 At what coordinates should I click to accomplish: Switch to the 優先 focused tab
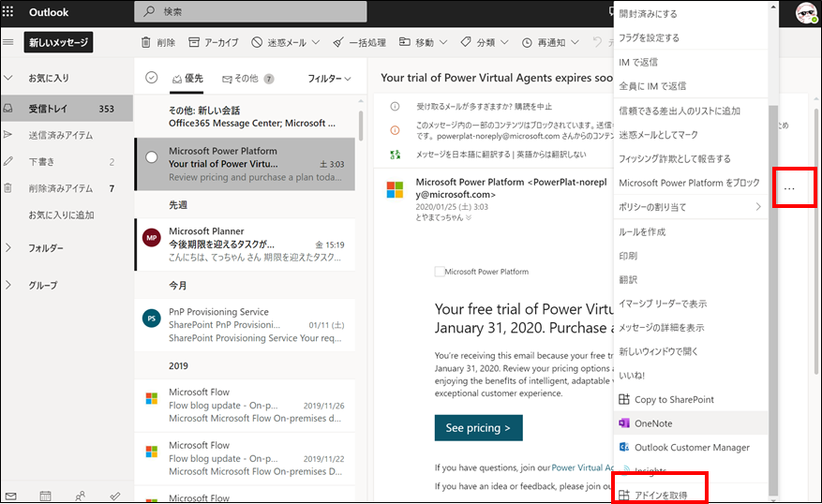click(x=187, y=79)
